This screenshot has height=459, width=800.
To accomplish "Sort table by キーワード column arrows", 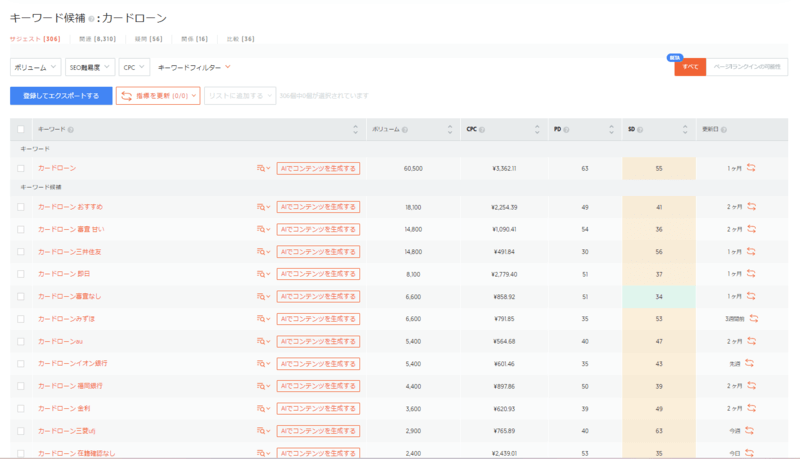I will coord(356,130).
